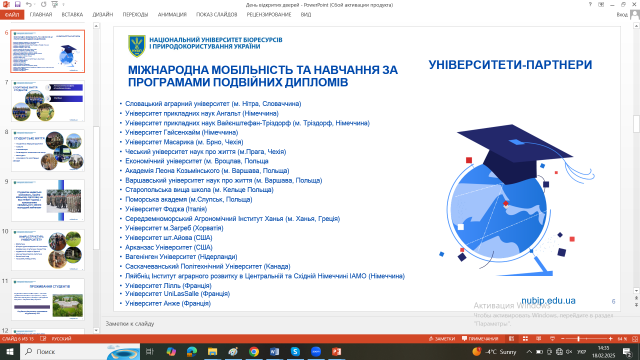Open the ФАЙЛ backstage menu
Screen dimensions: 640x360
[x=12, y=15]
